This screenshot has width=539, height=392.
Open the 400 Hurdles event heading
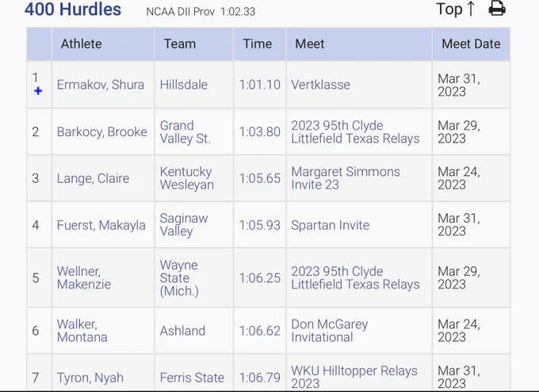tap(73, 10)
